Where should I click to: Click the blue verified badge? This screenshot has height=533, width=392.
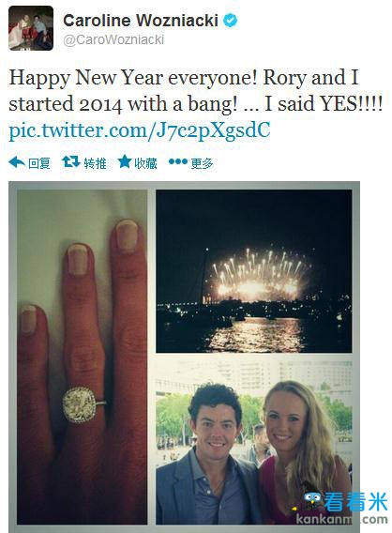(230, 20)
